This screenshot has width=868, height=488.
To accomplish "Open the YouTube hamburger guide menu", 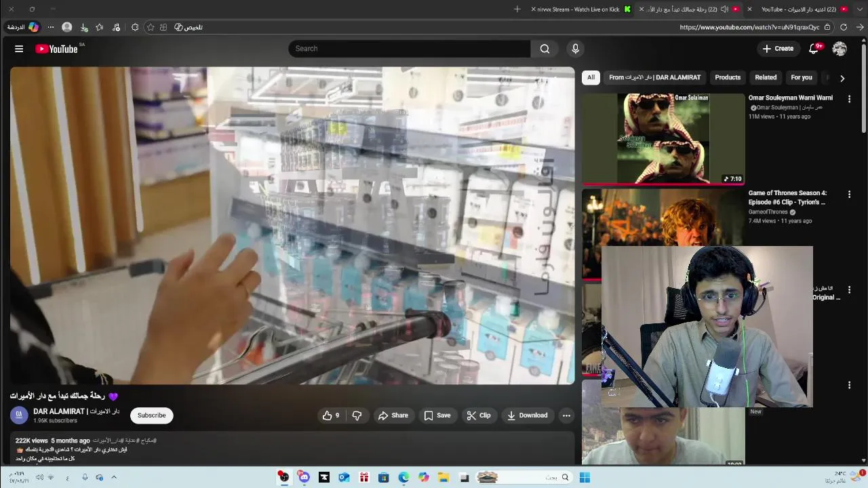I will [19, 49].
